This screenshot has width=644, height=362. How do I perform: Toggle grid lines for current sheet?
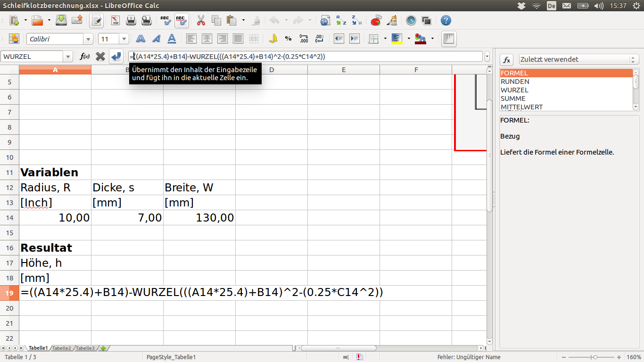click(x=449, y=39)
